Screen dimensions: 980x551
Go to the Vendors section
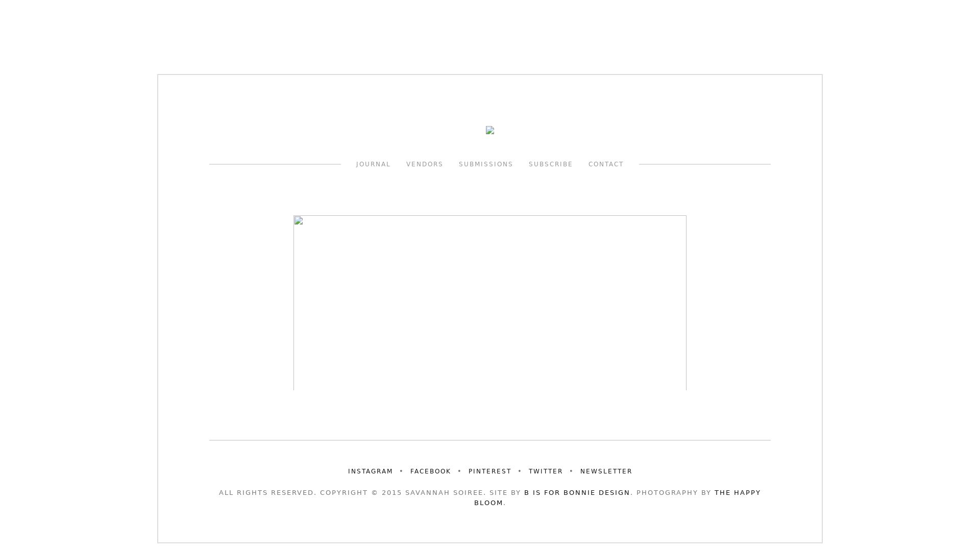(x=425, y=164)
